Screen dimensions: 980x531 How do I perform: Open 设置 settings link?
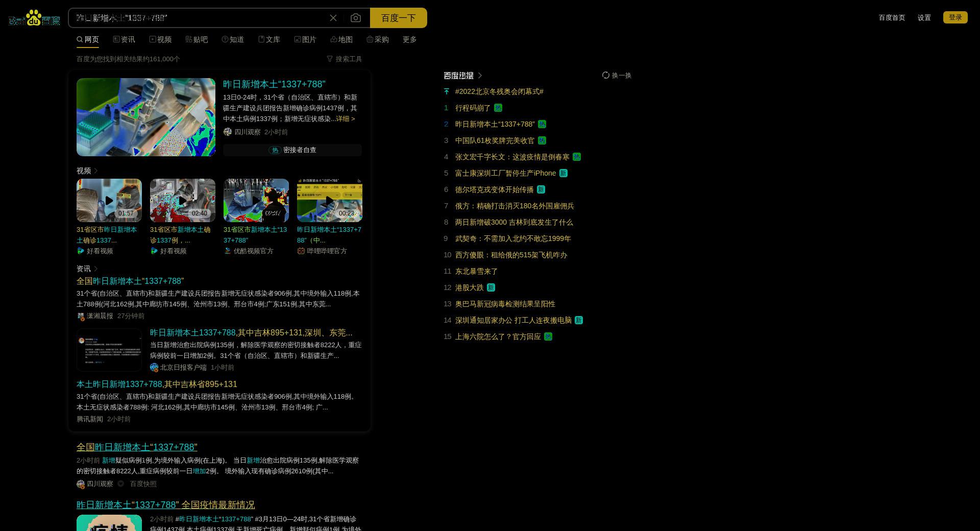click(924, 17)
